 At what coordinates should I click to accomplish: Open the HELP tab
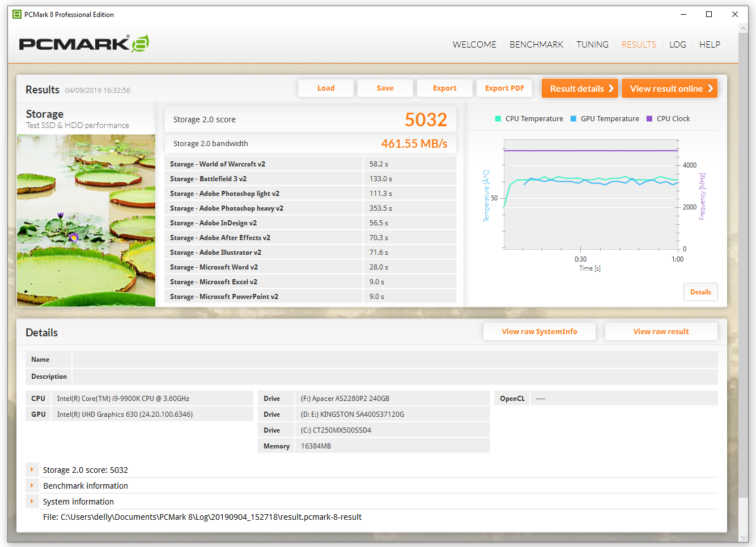point(710,44)
